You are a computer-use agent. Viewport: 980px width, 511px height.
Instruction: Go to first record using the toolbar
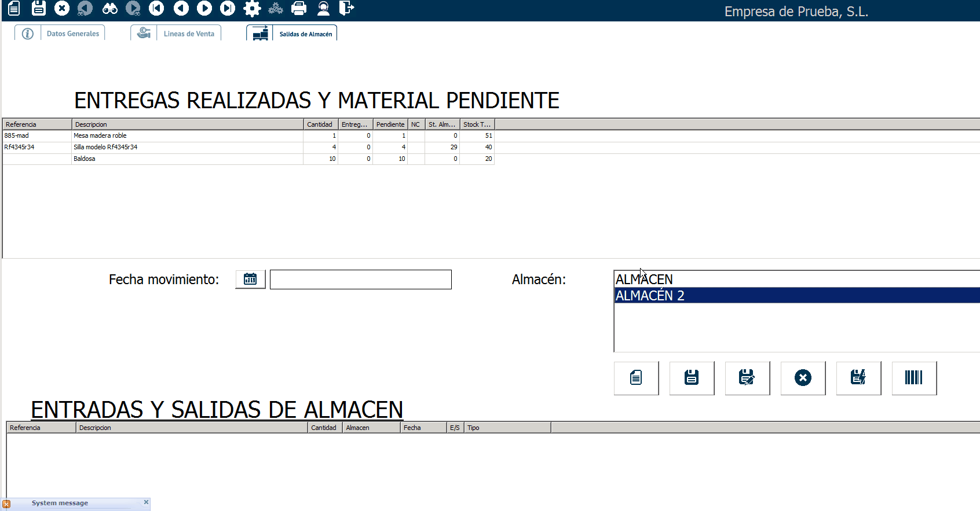[x=156, y=8]
